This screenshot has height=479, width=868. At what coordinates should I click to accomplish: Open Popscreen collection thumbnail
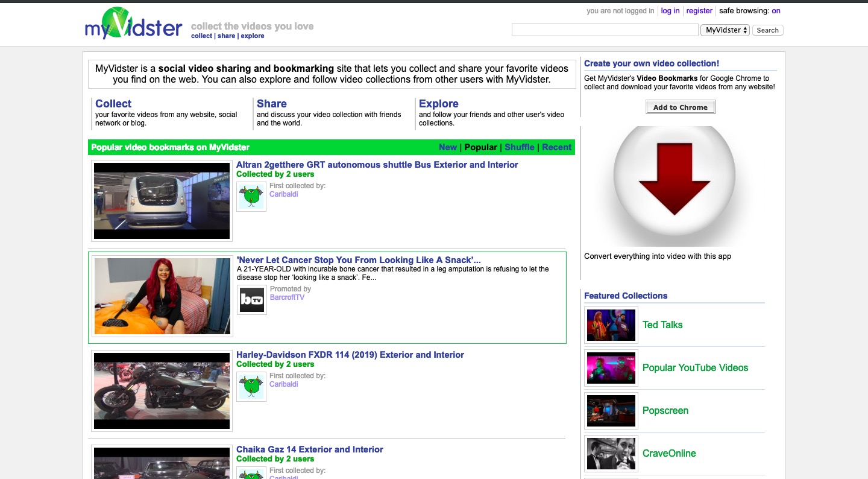[611, 411]
